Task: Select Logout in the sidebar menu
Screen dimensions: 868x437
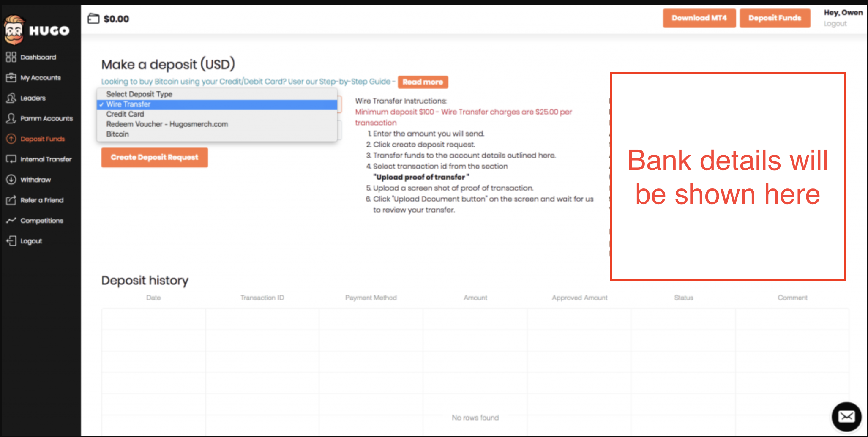Action: 31,241
